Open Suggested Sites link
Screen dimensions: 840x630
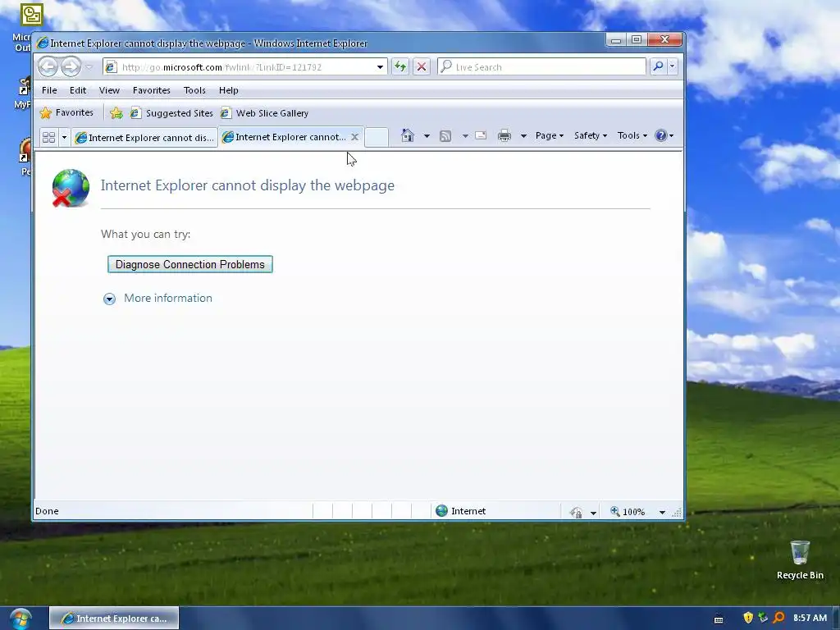pos(172,113)
